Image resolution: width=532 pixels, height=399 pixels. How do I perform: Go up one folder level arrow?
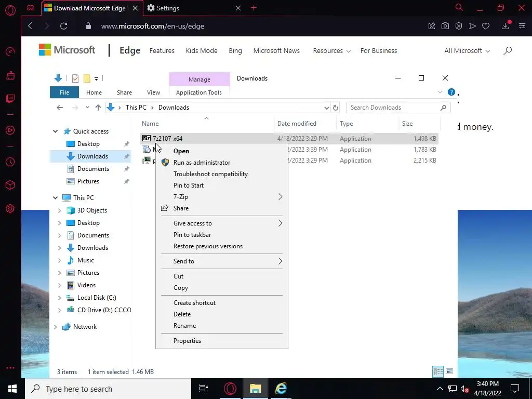point(98,108)
